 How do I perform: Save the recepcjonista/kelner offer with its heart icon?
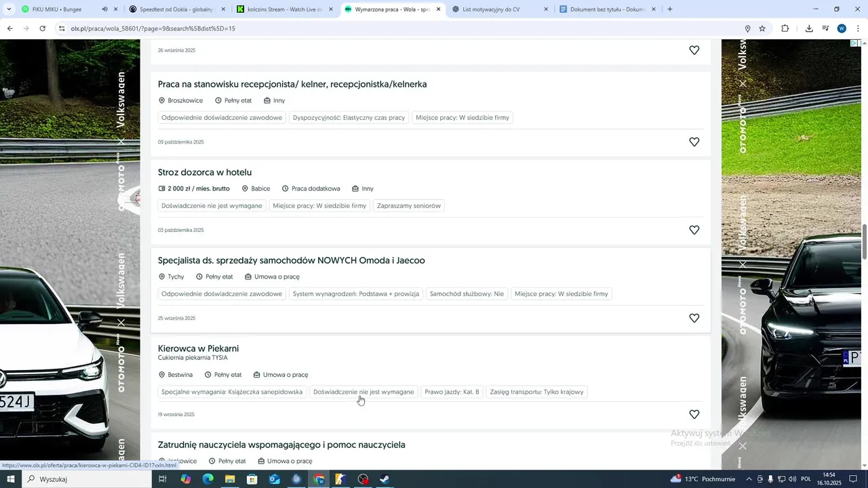694,142
